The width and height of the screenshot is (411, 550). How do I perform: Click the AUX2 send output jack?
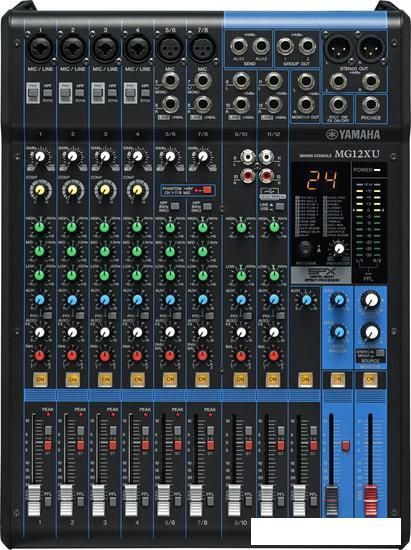(x=261, y=46)
